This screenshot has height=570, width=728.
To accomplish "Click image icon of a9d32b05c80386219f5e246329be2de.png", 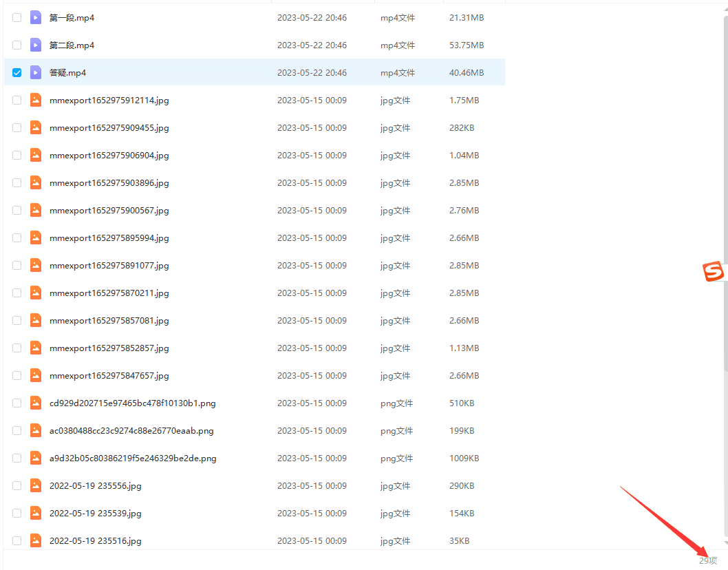I will click(36, 458).
